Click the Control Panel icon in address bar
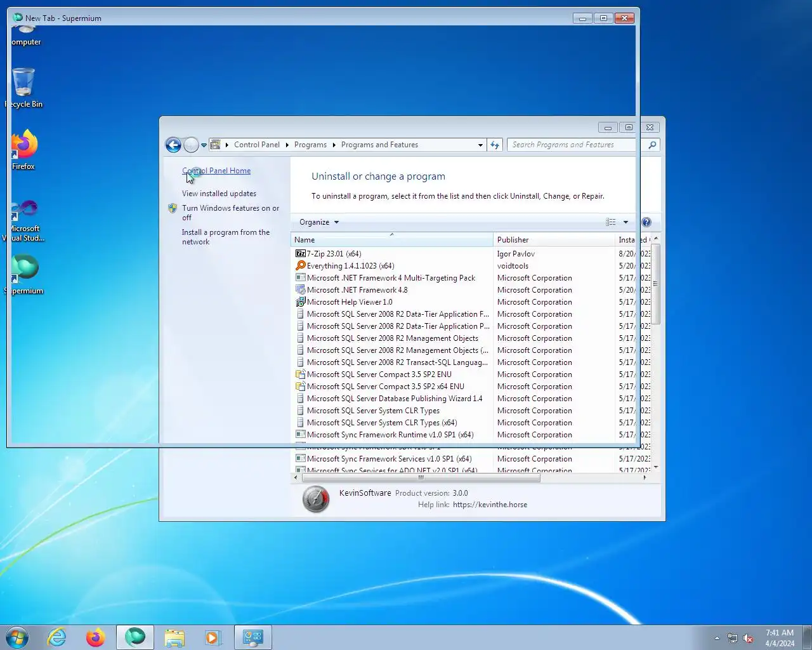 tap(216, 145)
